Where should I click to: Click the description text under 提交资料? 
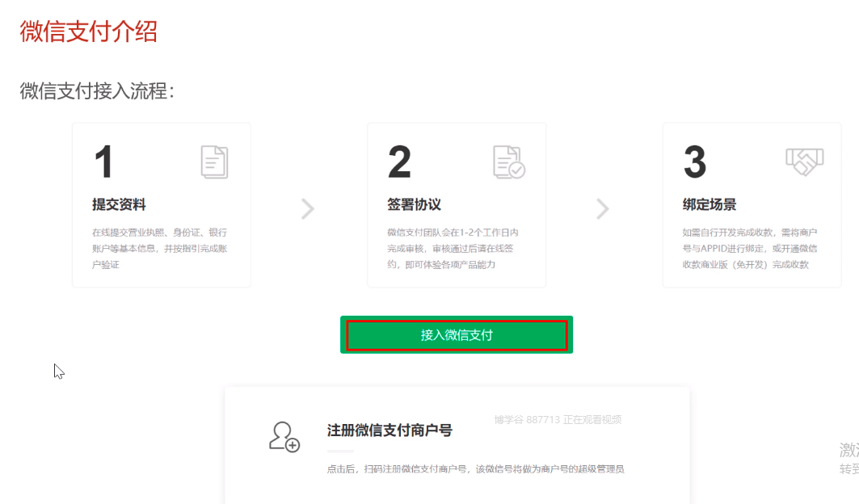click(x=159, y=248)
